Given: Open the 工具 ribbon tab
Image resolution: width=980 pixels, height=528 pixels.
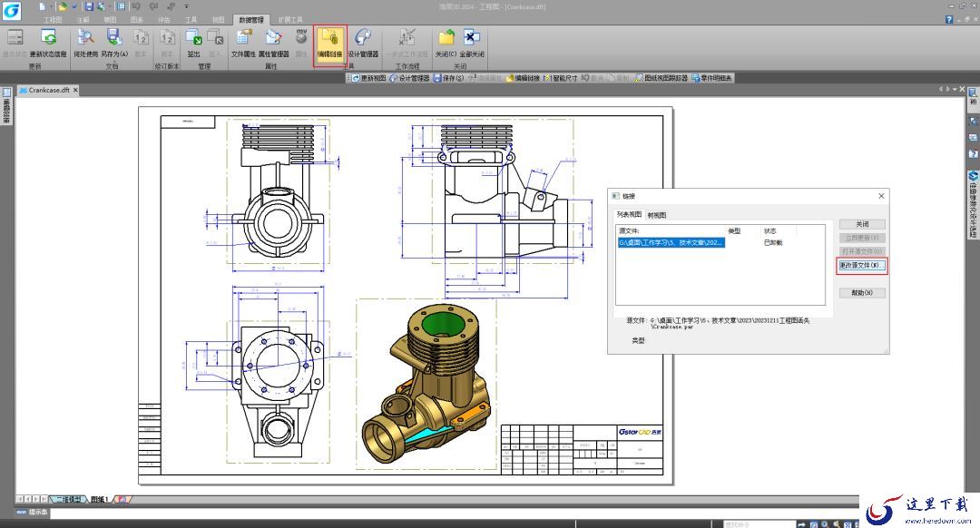Looking at the screenshot, I should pos(191,20).
